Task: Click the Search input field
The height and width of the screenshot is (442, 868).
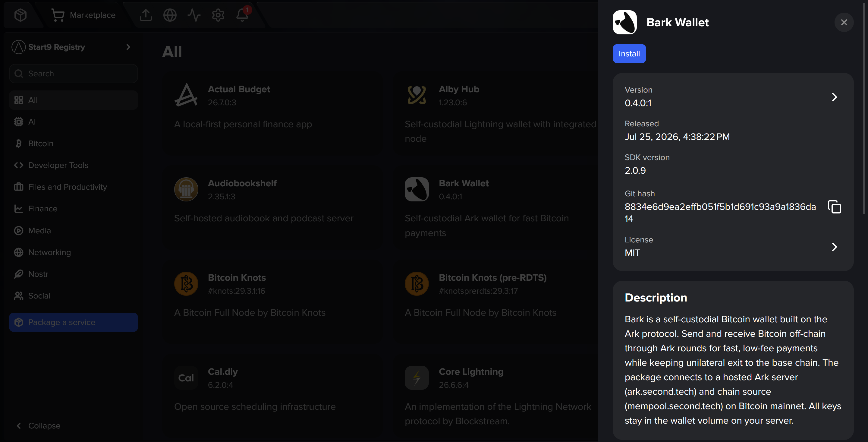Action: (x=73, y=74)
